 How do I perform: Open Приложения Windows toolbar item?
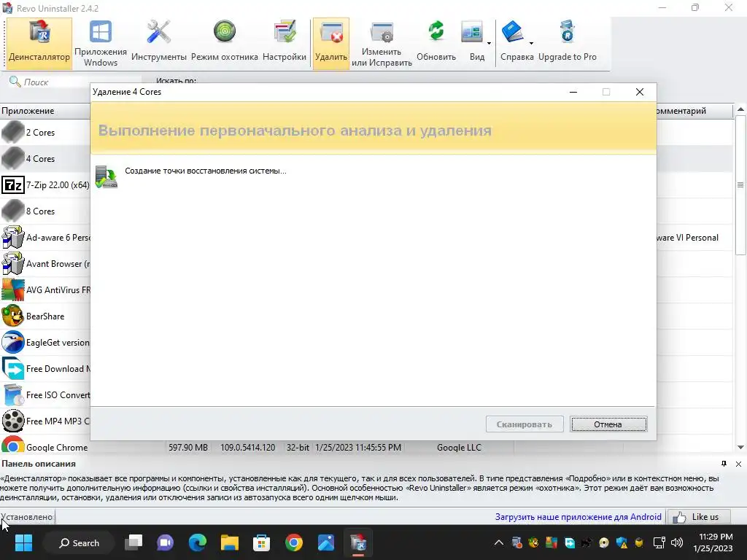101,43
